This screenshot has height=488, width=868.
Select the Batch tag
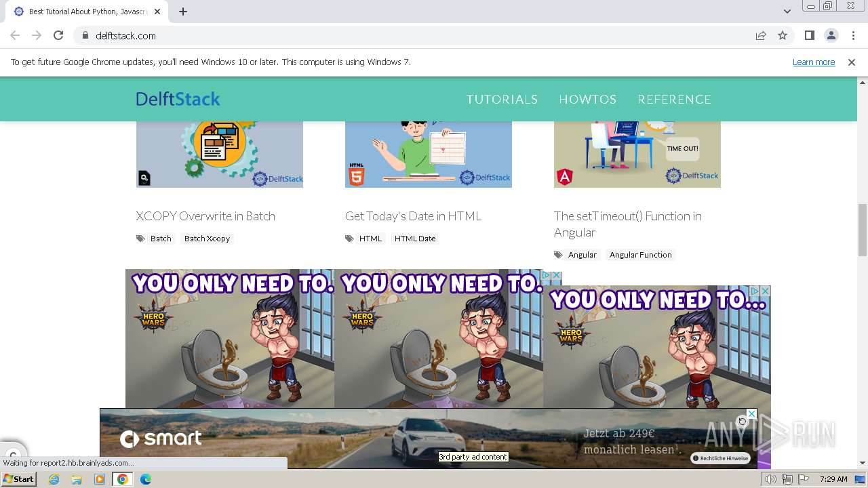click(161, 239)
